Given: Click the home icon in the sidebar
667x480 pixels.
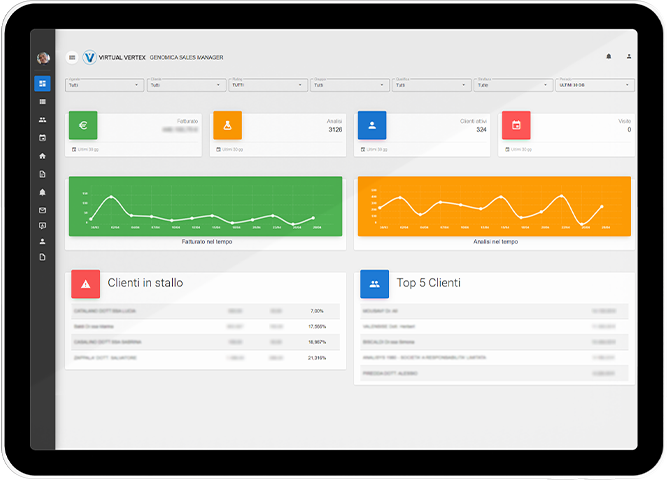Looking at the screenshot, I should coord(42,156).
